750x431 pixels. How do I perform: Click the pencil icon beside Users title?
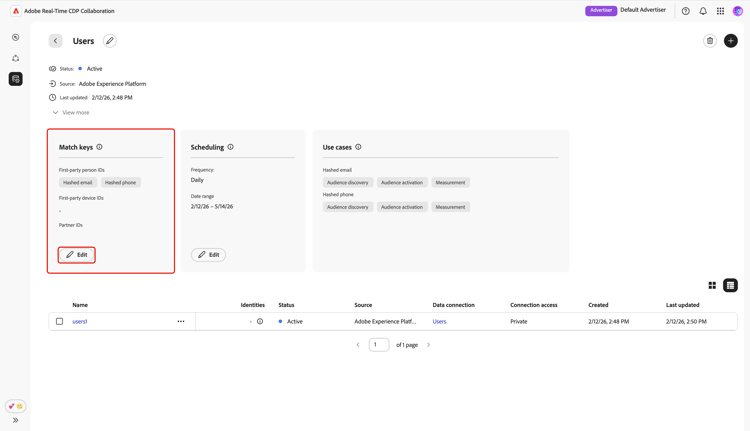point(110,41)
